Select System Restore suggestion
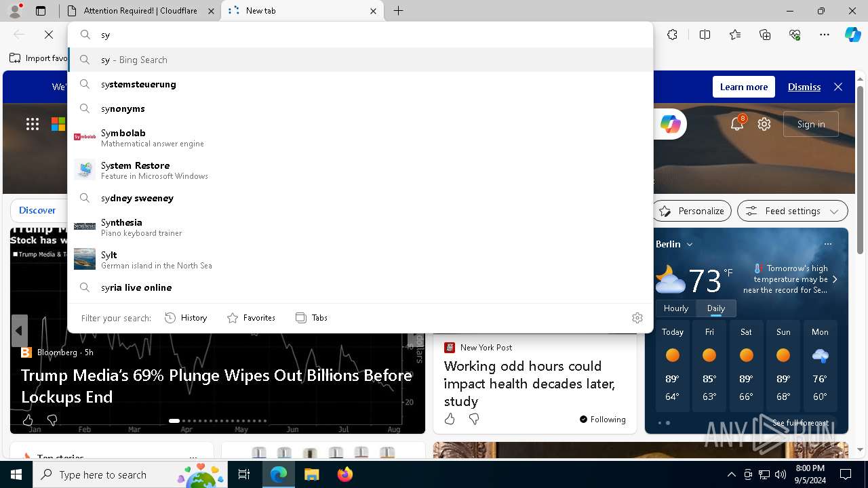Image resolution: width=868 pixels, height=488 pixels. point(361,170)
